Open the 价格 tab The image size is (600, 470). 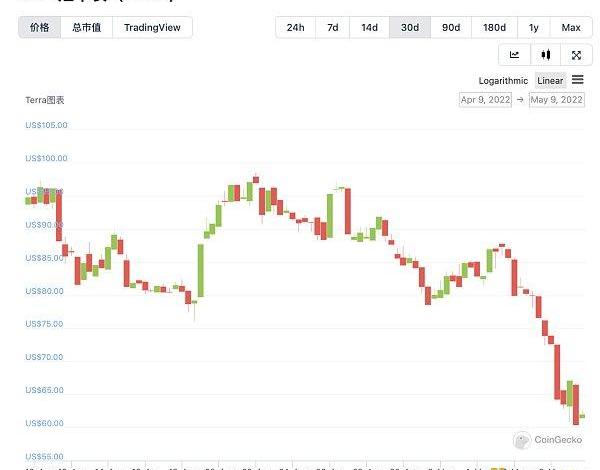point(40,27)
